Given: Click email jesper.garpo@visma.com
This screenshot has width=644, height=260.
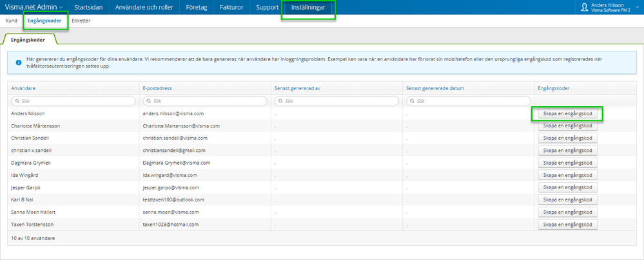Looking at the screenshot, I should pyautogui.click(x=171, y=187).
